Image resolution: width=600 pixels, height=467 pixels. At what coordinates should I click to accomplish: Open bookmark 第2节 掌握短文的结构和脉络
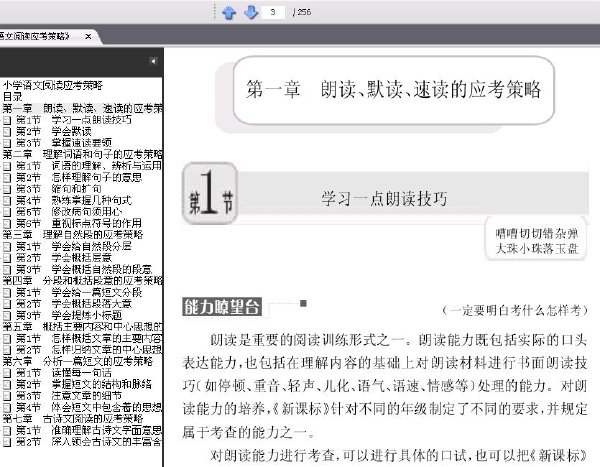[84, 384]
